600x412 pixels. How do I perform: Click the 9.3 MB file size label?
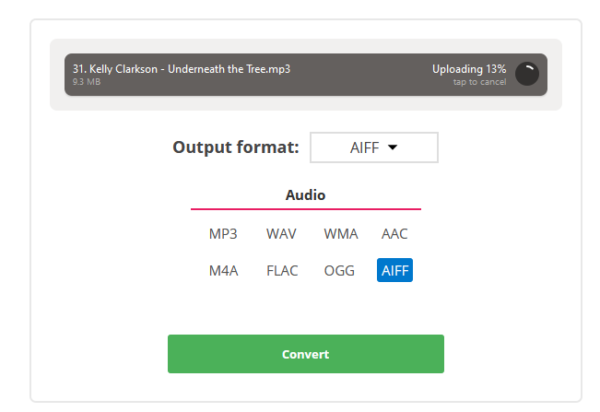click(x=86, y=82)
